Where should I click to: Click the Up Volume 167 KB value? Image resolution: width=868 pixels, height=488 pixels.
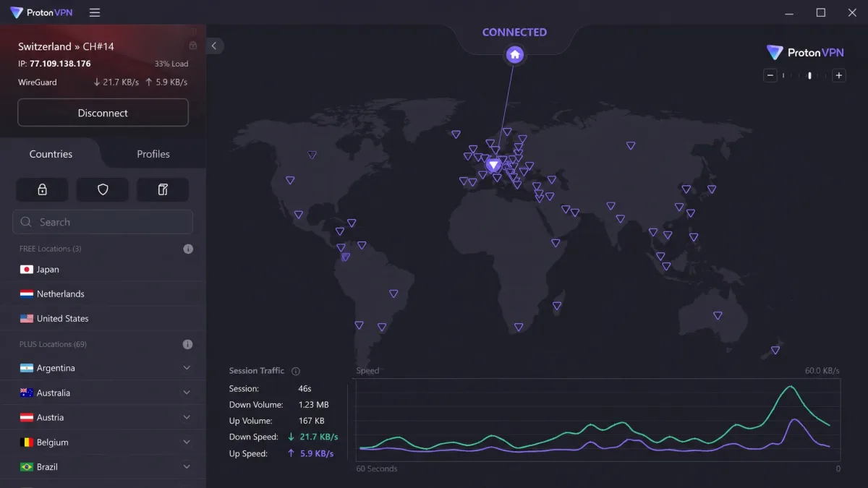[x=311, y=421]
